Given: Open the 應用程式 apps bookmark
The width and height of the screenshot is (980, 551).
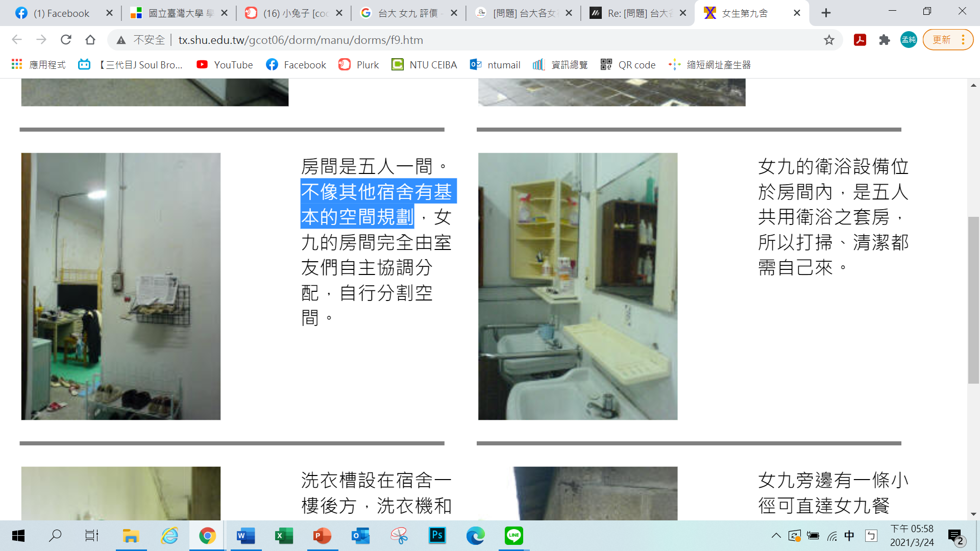Looking at the screenshot, I should [39, 65].
